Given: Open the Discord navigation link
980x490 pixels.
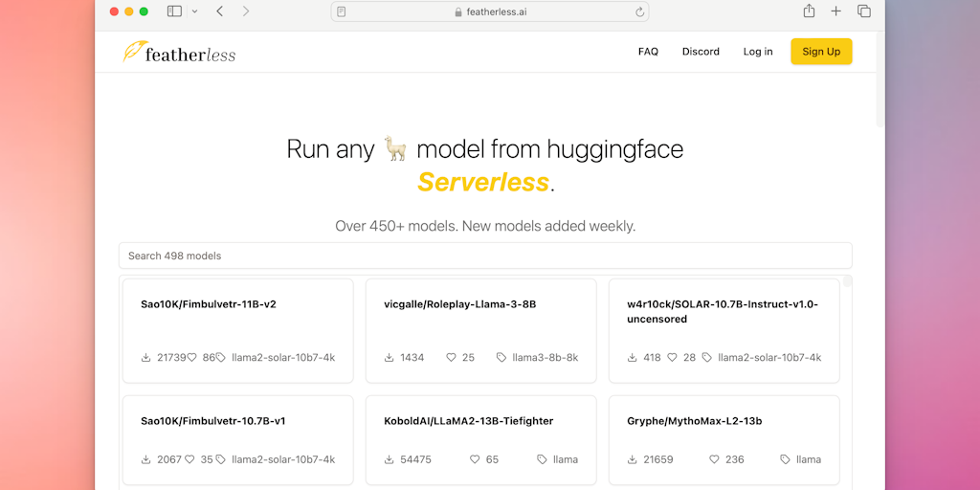Looking at the screenshot, I should click(x=701, y=52).
